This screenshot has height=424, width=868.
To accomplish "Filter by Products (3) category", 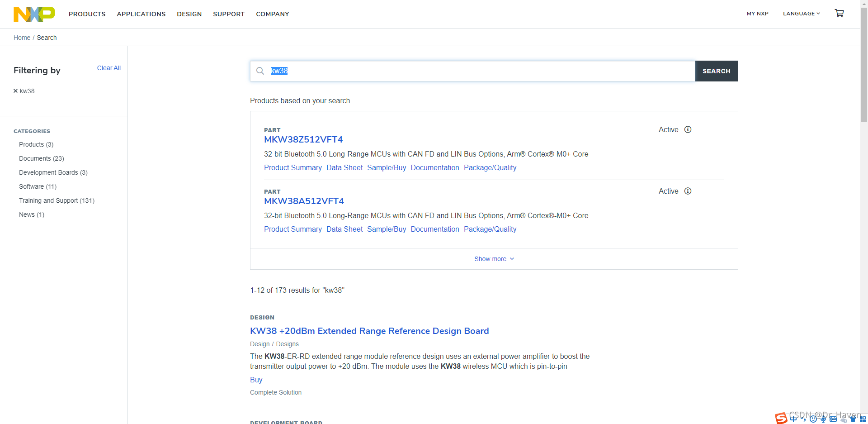I will point(36,144).
